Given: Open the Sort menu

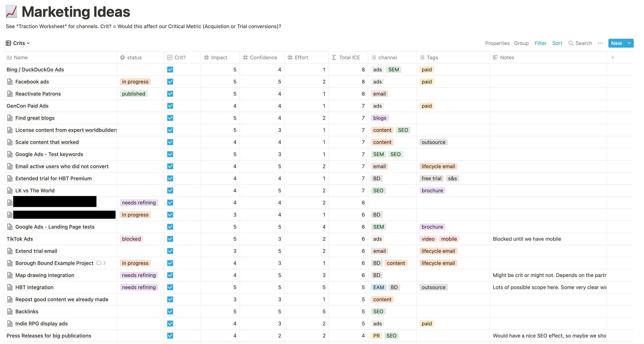Looking at the screenshot, I should click(x=557, y=43).
